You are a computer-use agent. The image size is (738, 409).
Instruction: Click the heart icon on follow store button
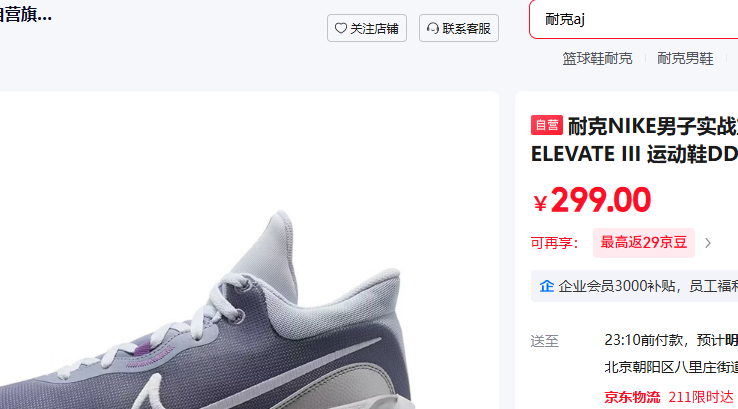(x=341, y=28)
